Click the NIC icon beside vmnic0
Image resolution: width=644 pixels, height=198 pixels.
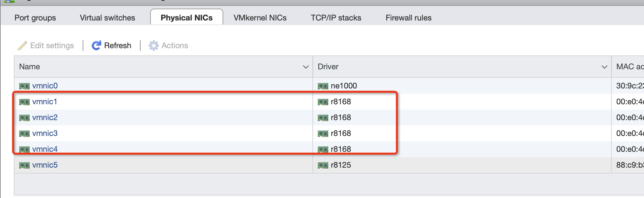point(24,86)
